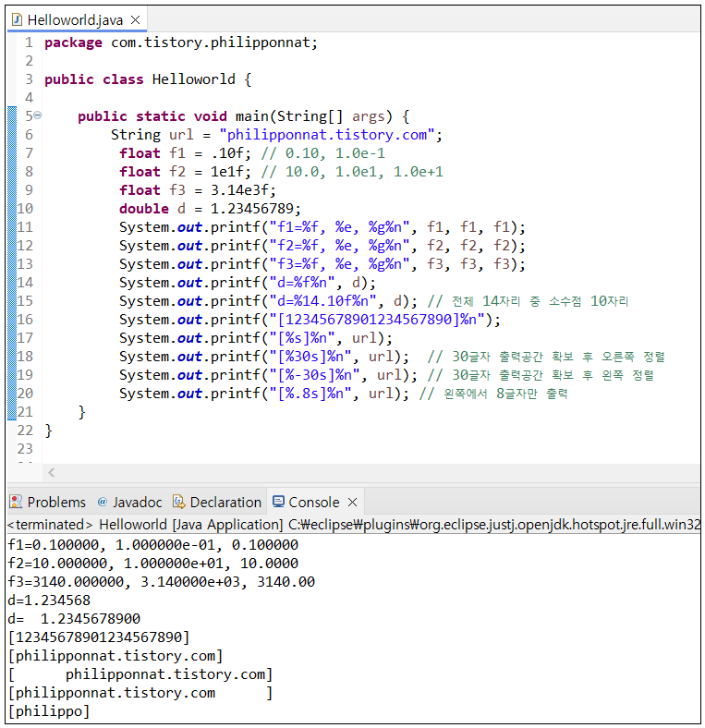Click the "[12345678901234567890]%n" string in code
Viewport: 705px width, 728px height.
click(x=377, y=320)
